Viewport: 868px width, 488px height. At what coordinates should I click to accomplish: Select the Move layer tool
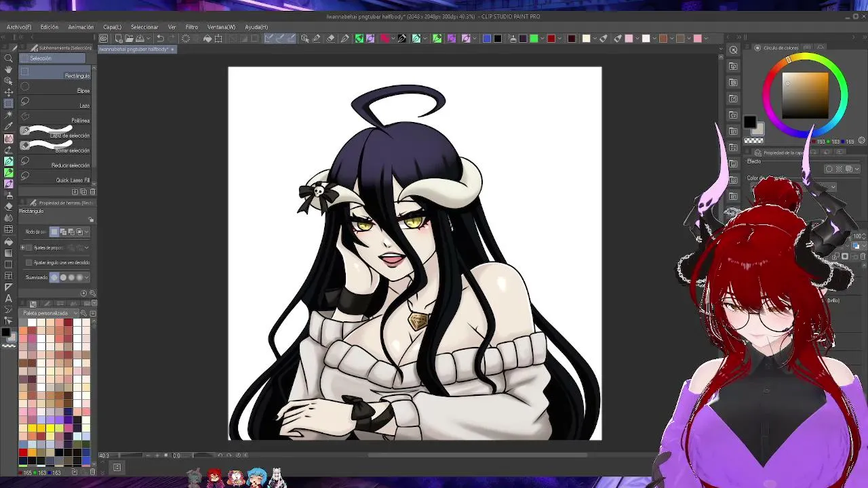8,92
